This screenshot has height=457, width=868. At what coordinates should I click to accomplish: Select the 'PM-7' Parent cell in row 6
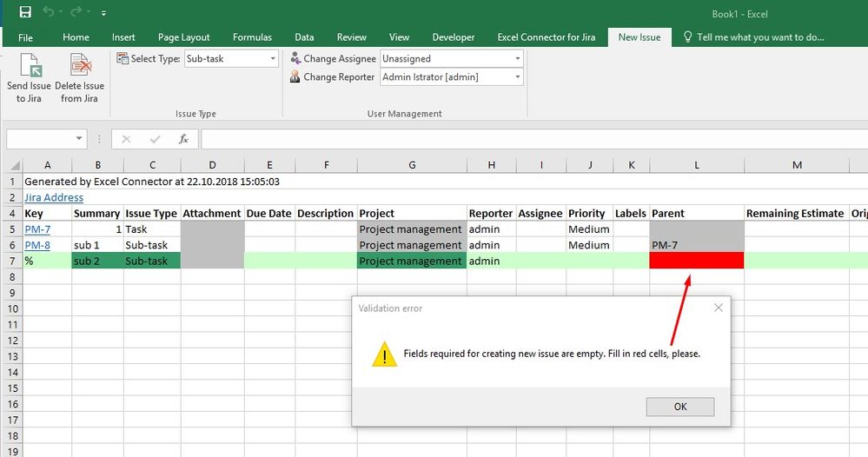click(696, 245)
